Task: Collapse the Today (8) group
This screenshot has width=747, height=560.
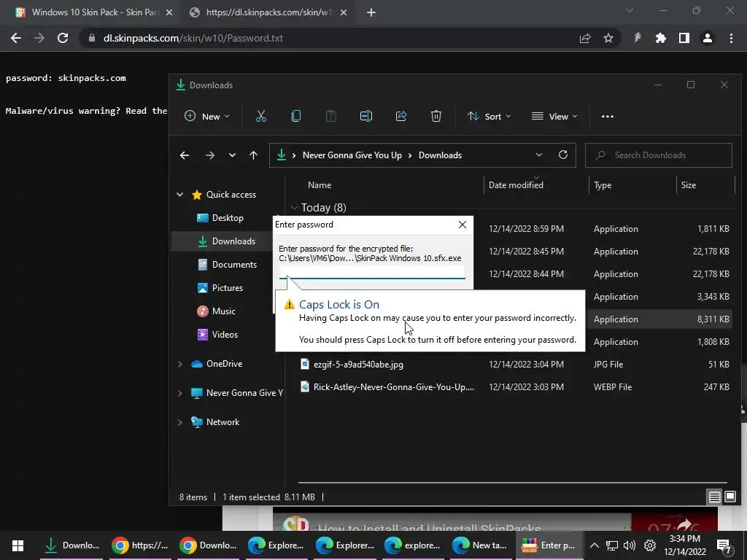Action: tap(294, 208)
